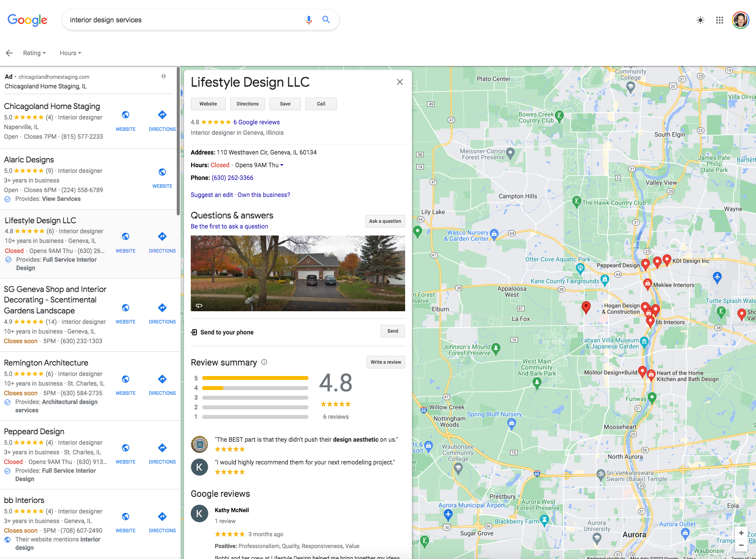This screenshot has width=756, height=559.
Task: Click the Call button
Action: [321, 104]
